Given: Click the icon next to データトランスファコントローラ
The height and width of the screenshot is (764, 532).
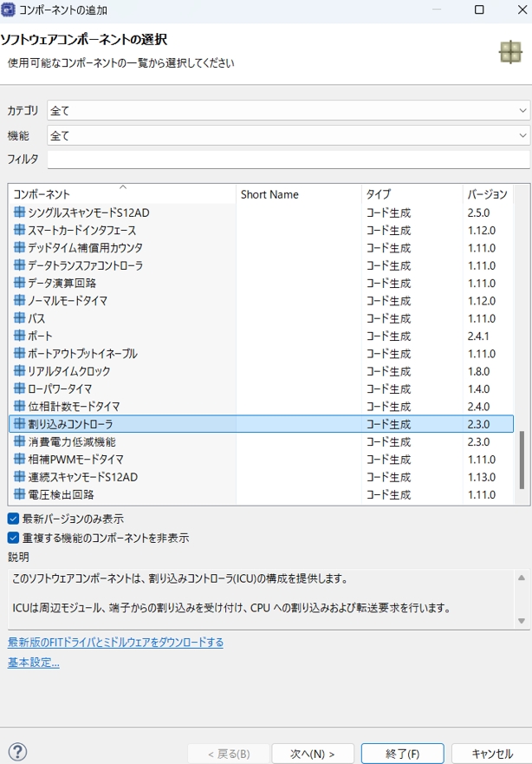Looking at the screenshot, I should coord(20,265).
